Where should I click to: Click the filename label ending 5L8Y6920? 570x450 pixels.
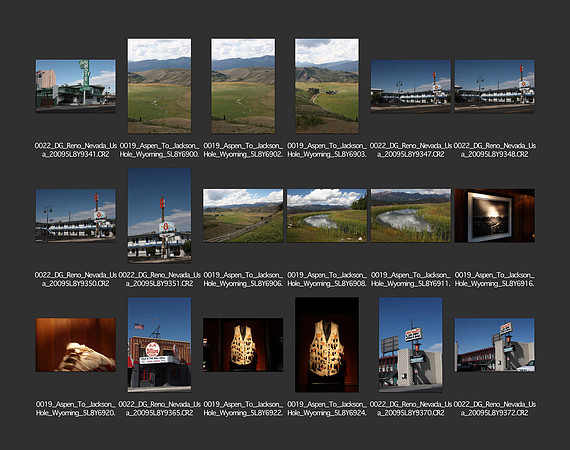(x=76, y=409)
